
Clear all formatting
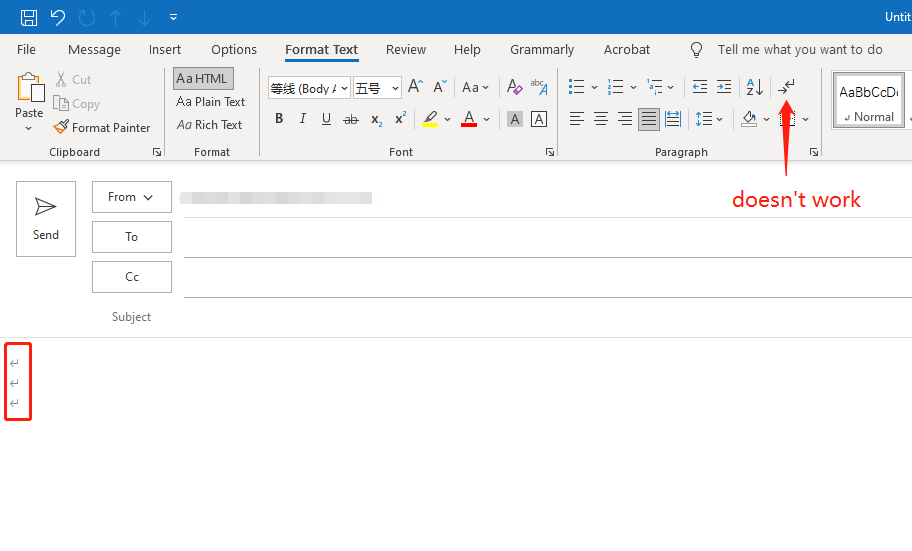pyautogui.click(x=514, y=87)
